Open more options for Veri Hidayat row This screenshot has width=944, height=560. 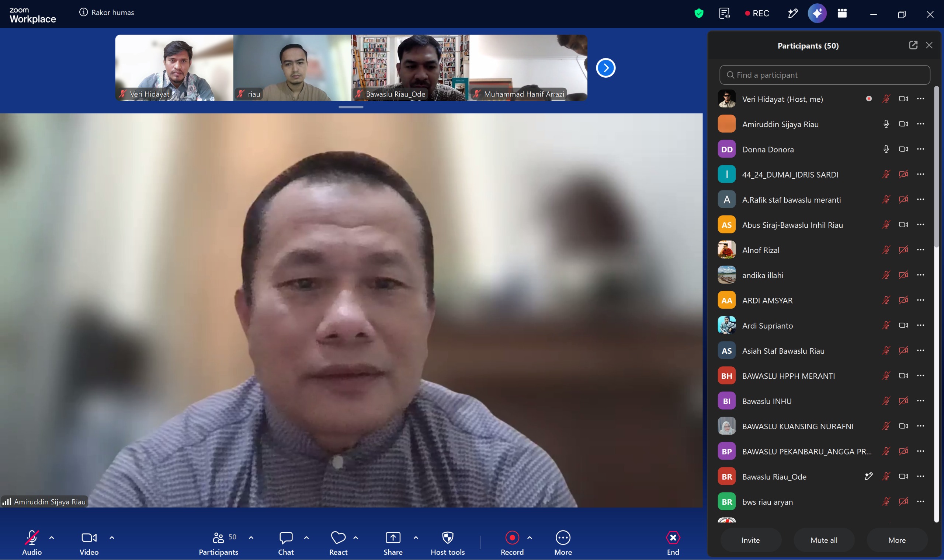(921, 99)
